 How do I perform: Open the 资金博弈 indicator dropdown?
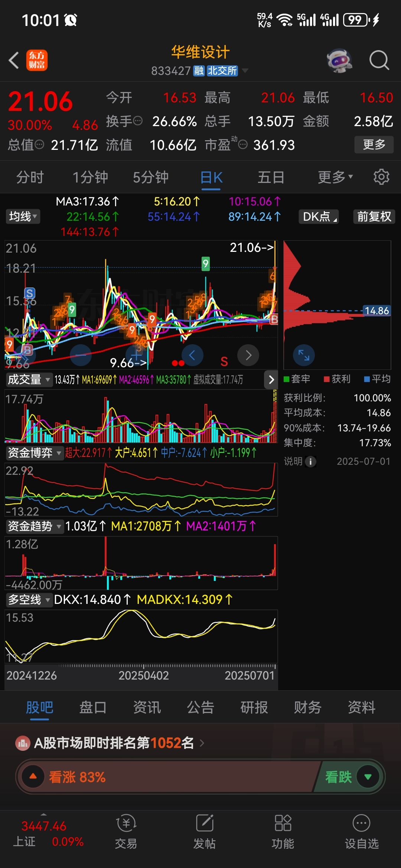(35, 453)
